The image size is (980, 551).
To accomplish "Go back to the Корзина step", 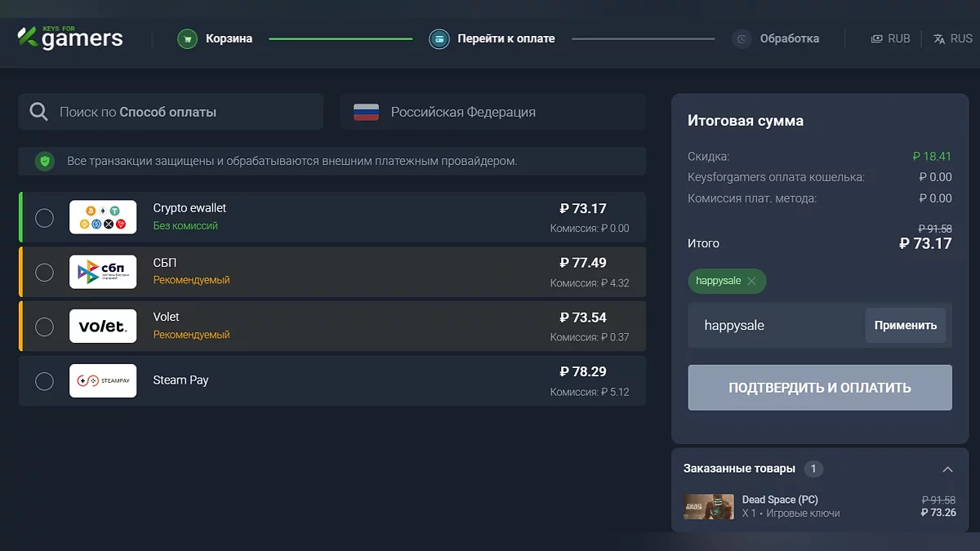I will pyautogui.click(x=229, y=38).
